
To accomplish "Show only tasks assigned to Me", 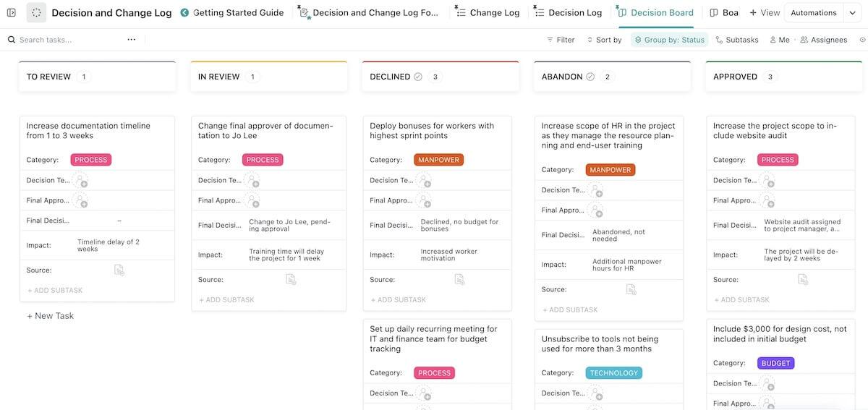I will tap(779, 40).
